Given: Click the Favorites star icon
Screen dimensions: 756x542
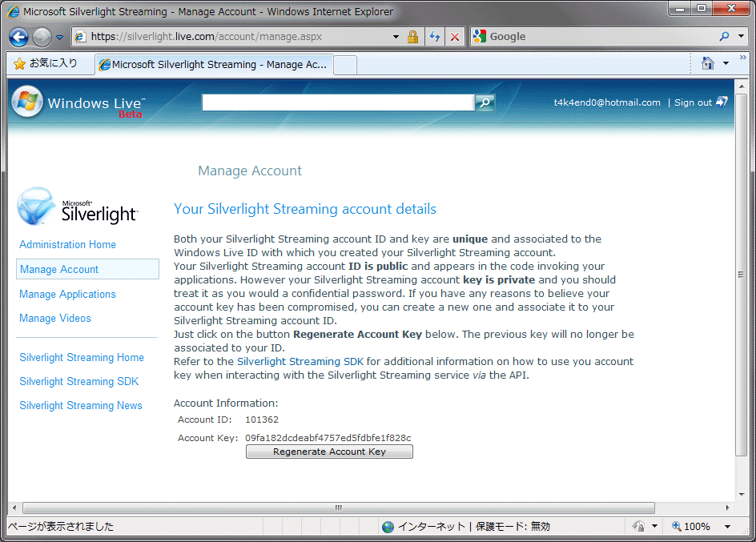Looking at the screenshot, I should tap(19, 63).
